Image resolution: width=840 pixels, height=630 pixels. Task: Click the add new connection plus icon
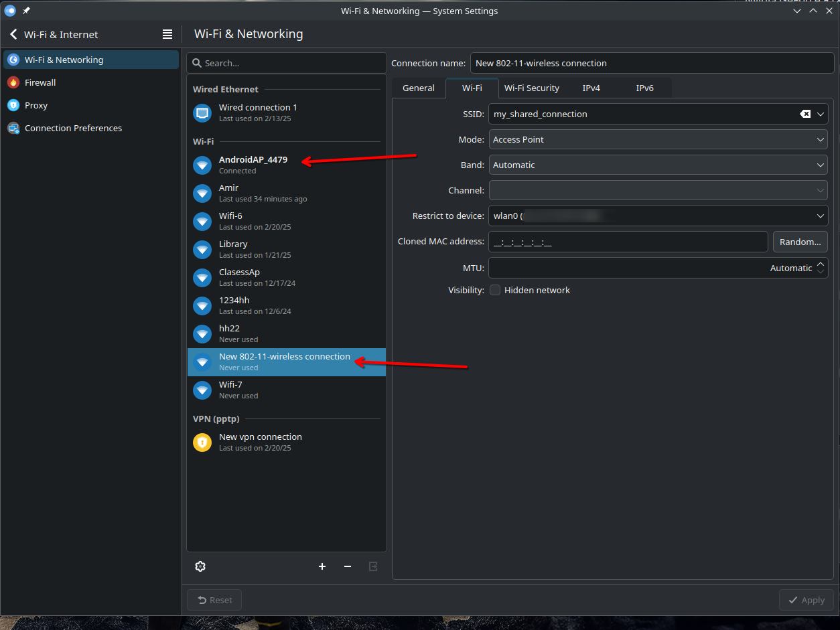coord(322,566)
